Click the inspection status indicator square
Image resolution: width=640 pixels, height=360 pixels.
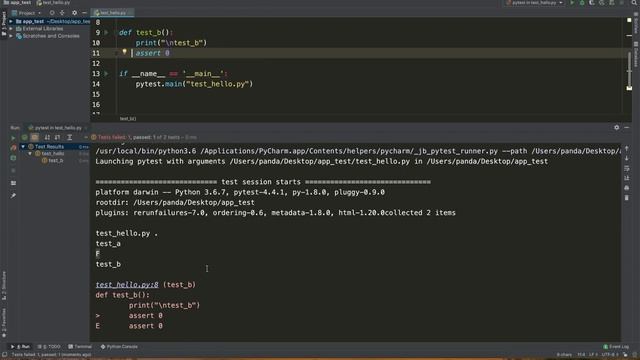(x=629, y=20)
